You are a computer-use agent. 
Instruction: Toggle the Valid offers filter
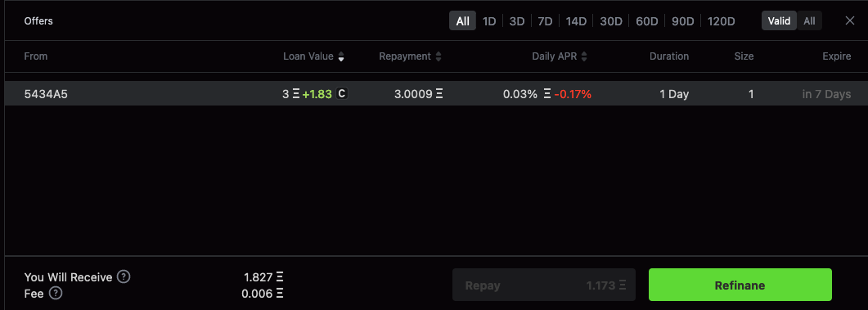click(x=779, y=21)
